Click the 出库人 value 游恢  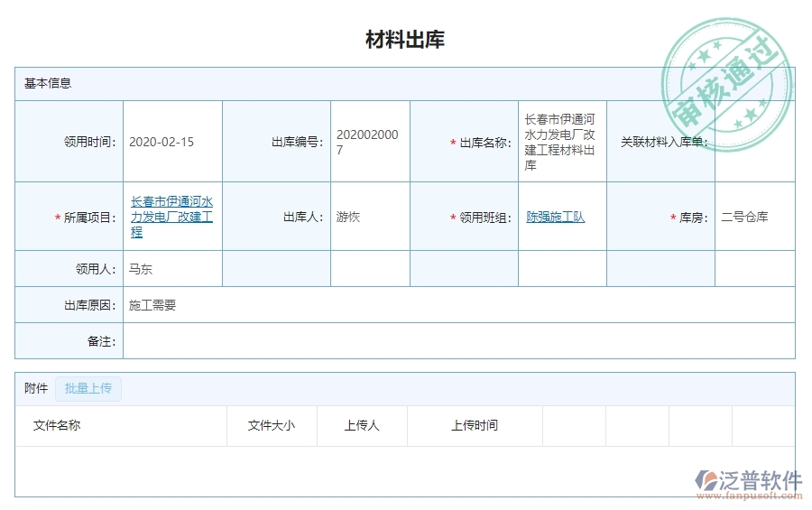(347, 217)
